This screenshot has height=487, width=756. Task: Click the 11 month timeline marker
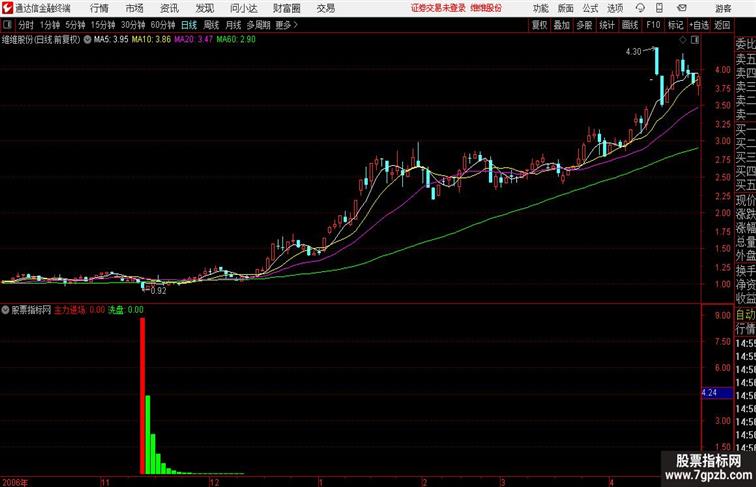pyautogui.click(x=106, y=482)
